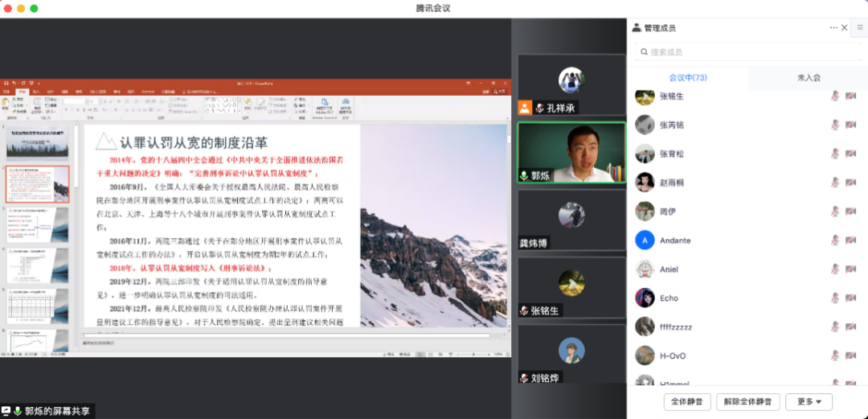Click the camera-off icon beside Echo
This screenshot has width=868, height=419.
(x=850, y=298)
